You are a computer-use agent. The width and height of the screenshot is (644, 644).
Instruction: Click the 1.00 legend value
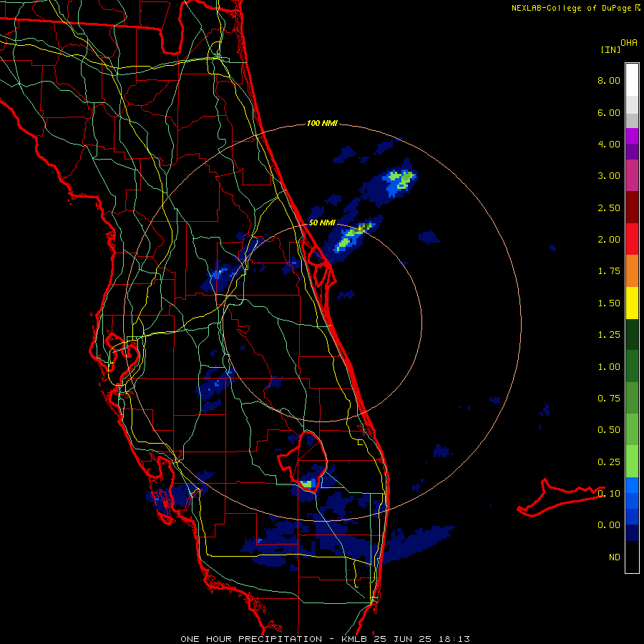pos(609,367)
